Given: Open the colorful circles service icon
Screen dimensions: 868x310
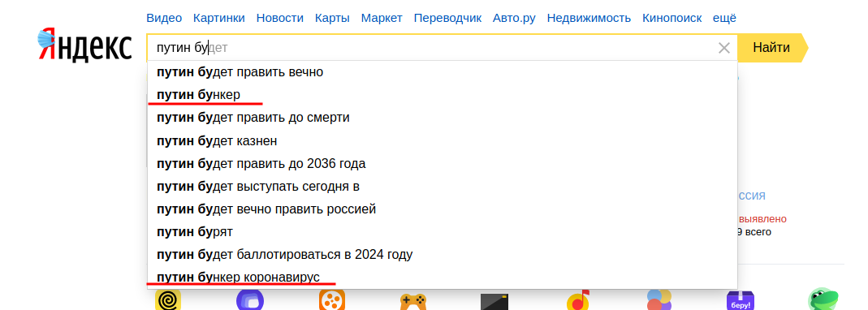Looking at the screenshot, I should click(659, 300).
